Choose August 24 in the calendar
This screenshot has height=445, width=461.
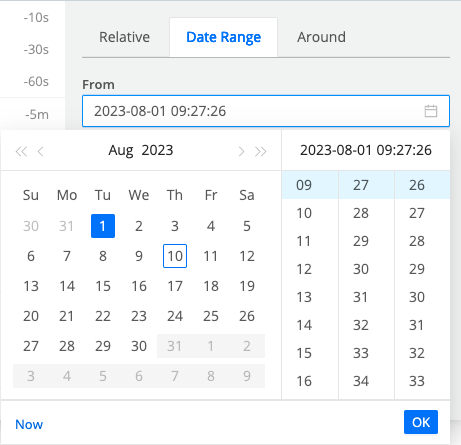pos(175,316)
